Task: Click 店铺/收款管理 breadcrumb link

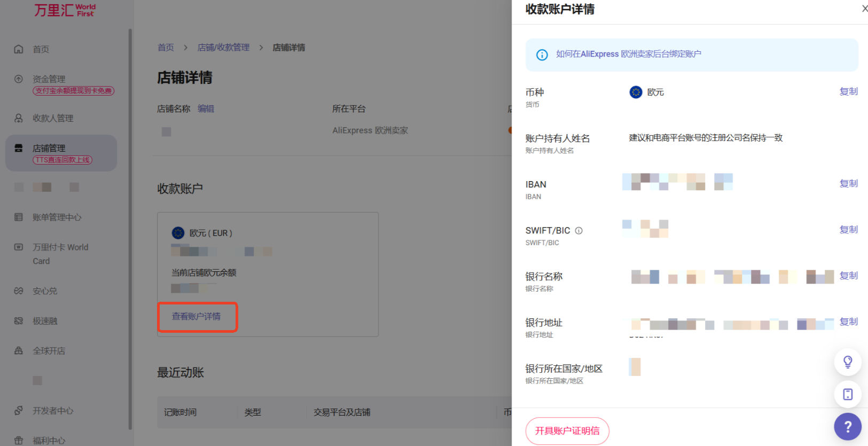Action: click(x=223, y=48)
